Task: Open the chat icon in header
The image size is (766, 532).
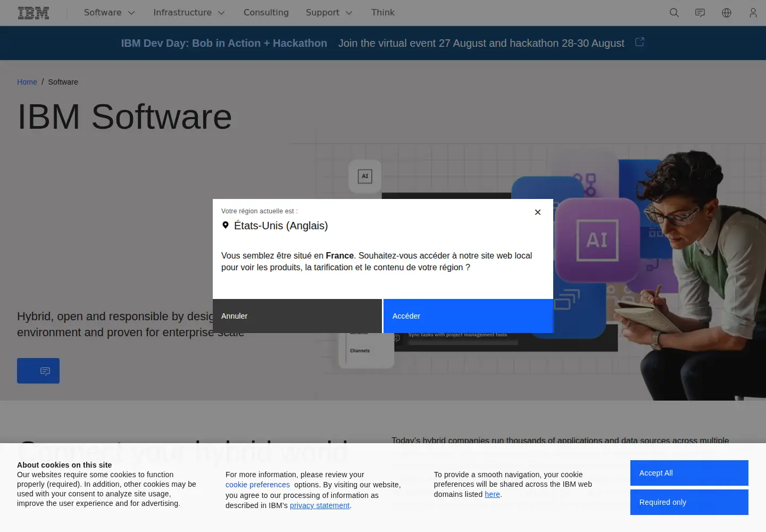Action: pyautogui.click(x=700, y=13)
